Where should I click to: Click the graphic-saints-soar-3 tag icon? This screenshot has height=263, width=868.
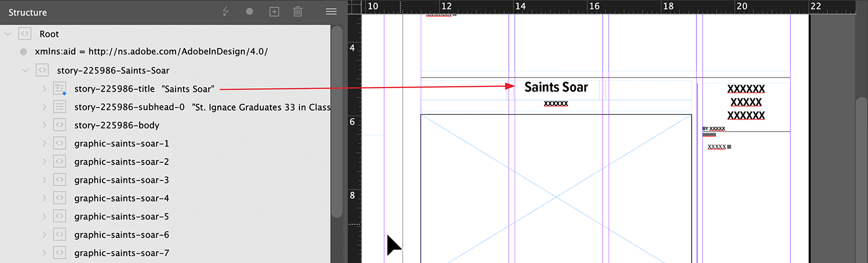click(x=60, y=180)
